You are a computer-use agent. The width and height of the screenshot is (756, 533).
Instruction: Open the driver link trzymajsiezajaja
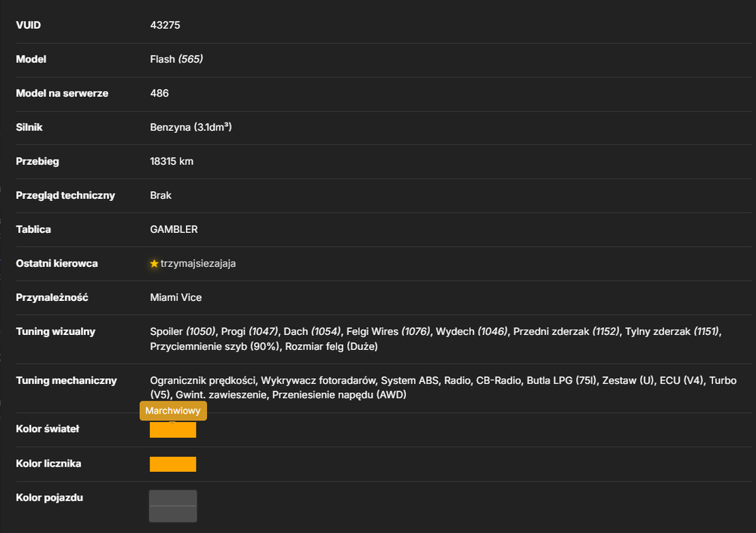tap(198, 263)
